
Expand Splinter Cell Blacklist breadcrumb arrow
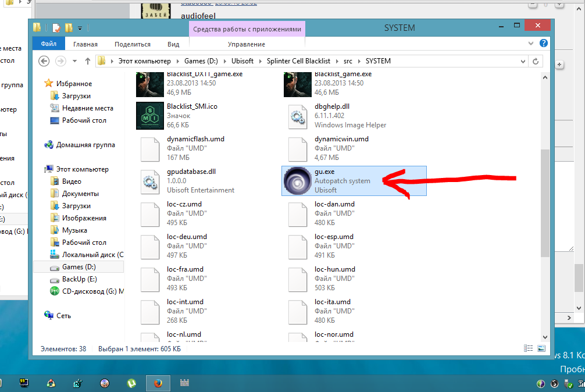(x=337, y=61)
